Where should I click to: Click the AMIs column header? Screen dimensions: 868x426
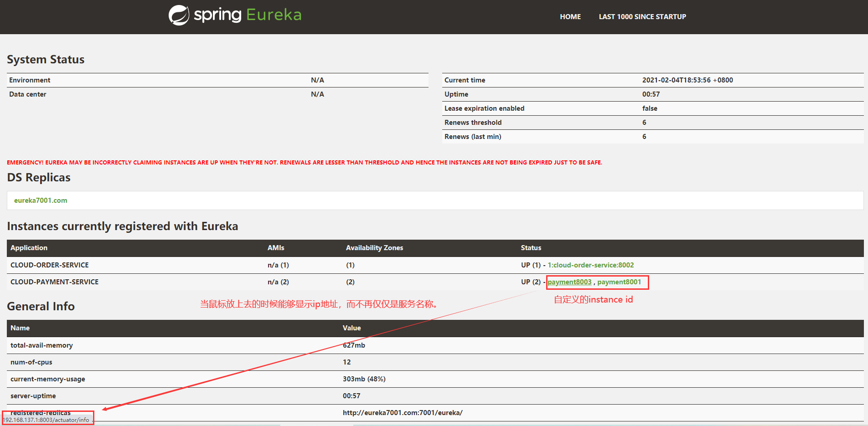coord(276,248)
